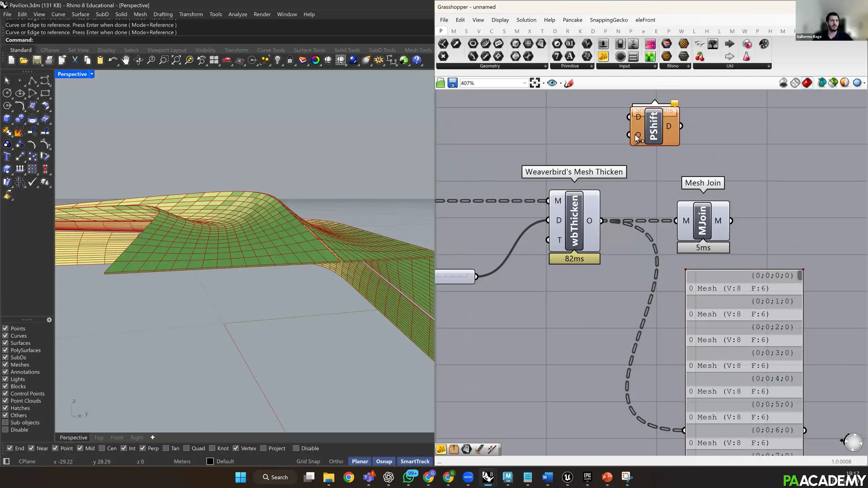The image size is (868, 488).
Task: Click the Galapagos cherry icon in Util group
Action: [x=699, y=57]
